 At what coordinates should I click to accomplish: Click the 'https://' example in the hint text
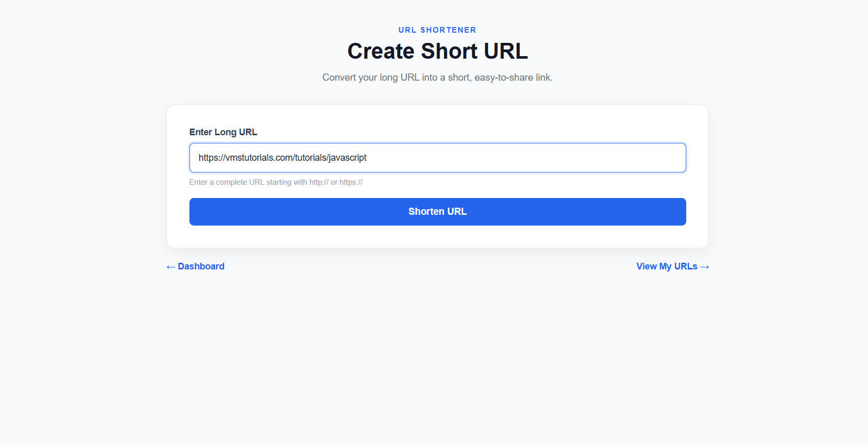(351, 182)
